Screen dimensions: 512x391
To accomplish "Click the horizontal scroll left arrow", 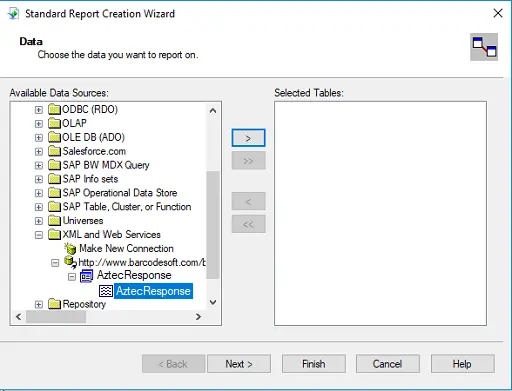I will point(19,316).
